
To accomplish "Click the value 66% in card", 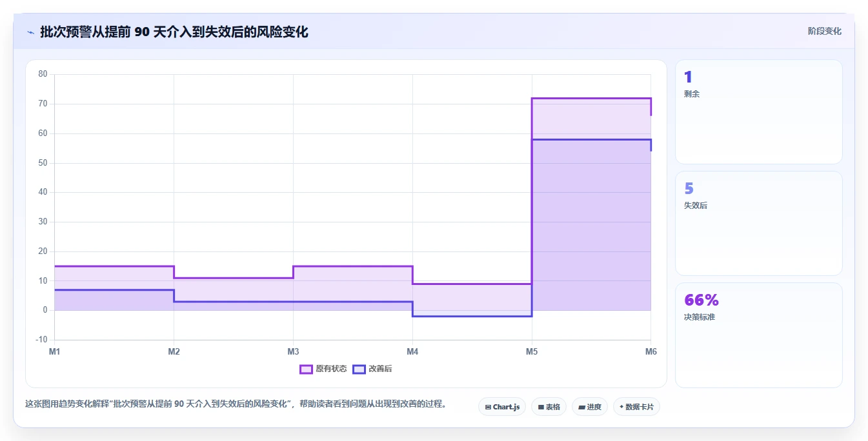I will click(701, 300).
